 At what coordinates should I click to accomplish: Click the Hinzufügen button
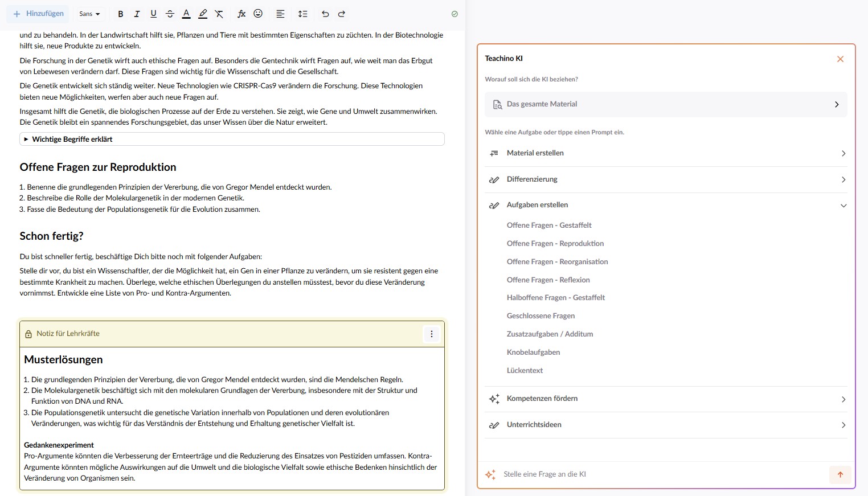coord(38,14)
